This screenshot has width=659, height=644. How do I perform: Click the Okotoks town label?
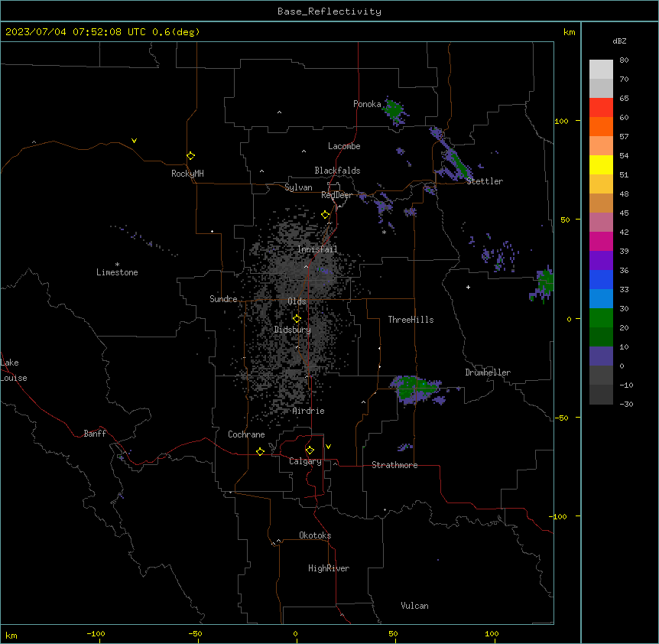315,535
